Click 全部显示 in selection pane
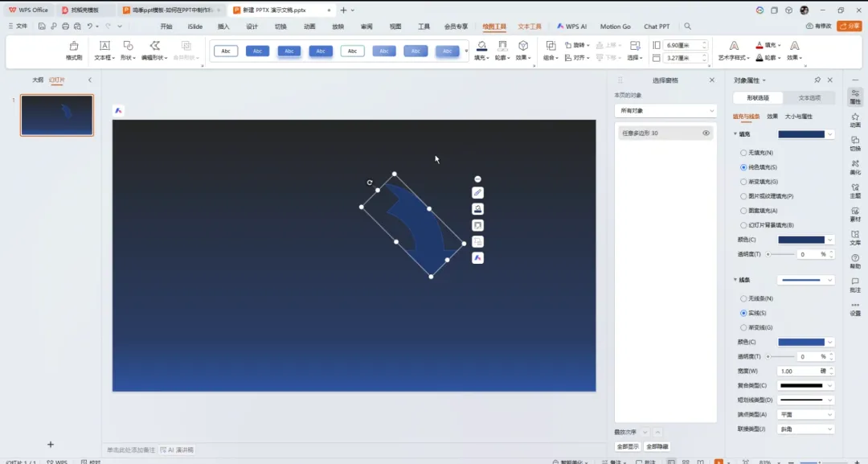 628,446
